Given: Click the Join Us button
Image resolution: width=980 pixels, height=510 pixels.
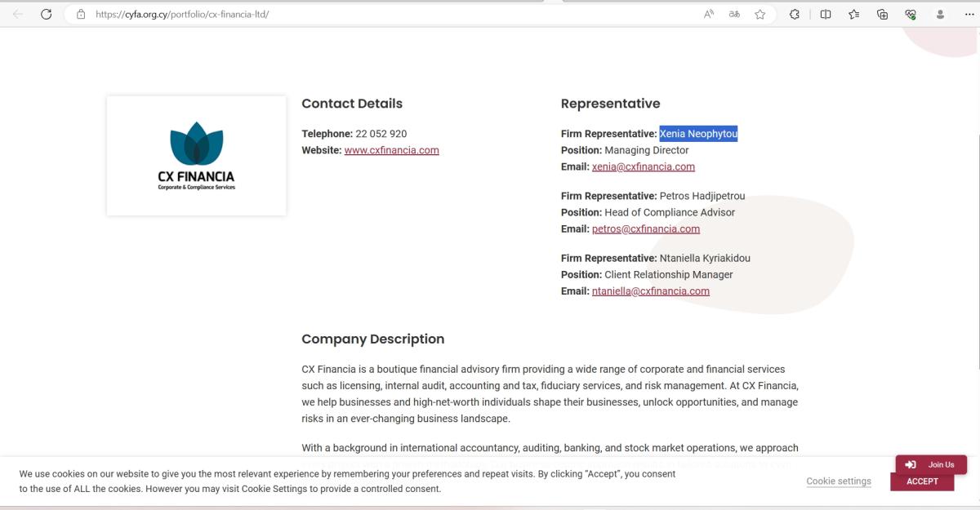Looking at the screenshot, I should click(x=931, y=464).
